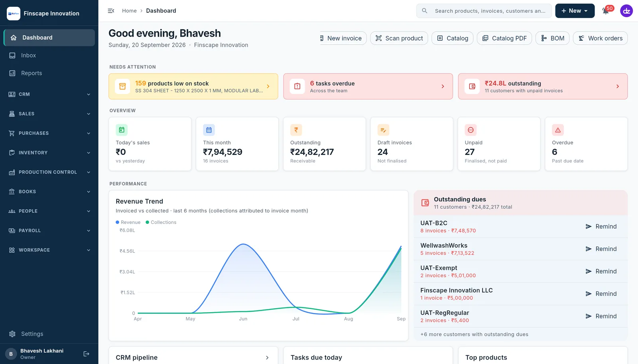638x364 pixels.
Task: Expand the Inventory sidebar section
Action: coord(49,153)
